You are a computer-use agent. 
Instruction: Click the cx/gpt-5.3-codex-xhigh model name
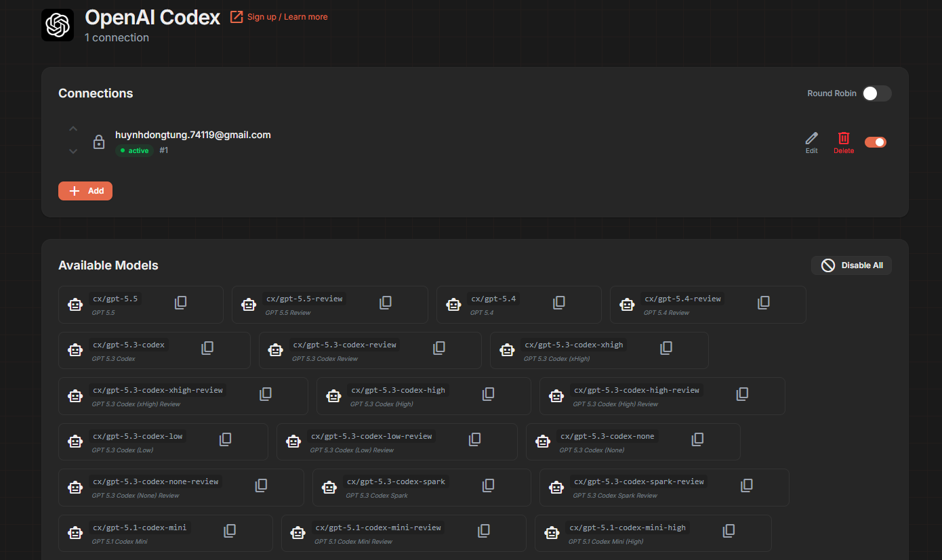[x=574, y=345]
